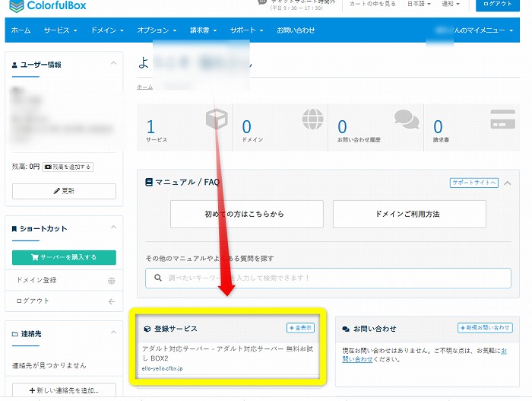
Task: Open the 日本語 language dropdown
Action: click(x=420, y=4)
